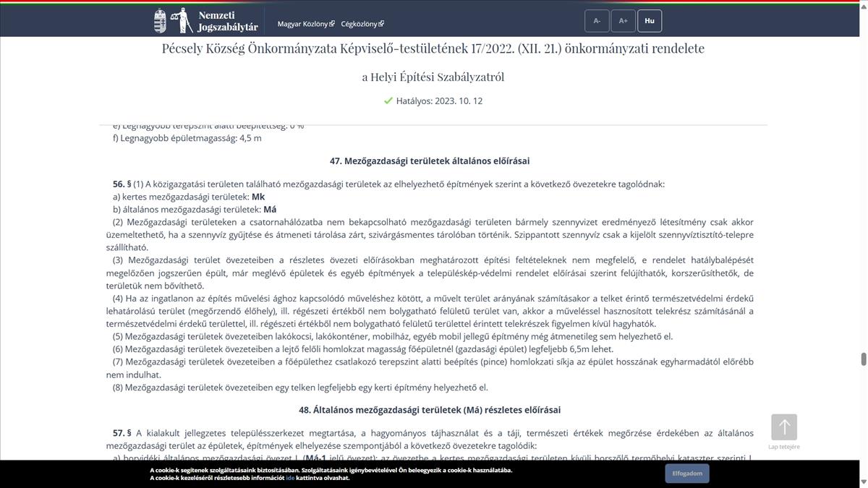868x488 pixels.
Task: Click the Hungarian coat of arms emblem
Action: 160,21
